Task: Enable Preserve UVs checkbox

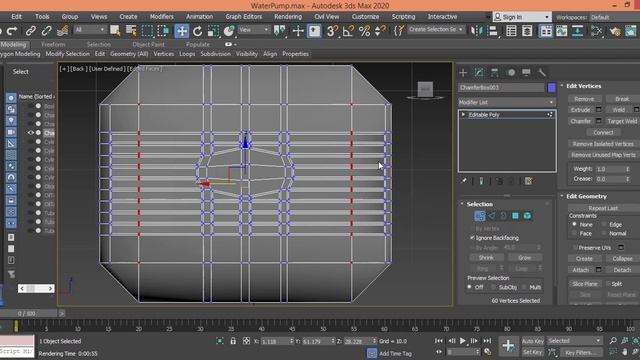Action: coord(575,248)
